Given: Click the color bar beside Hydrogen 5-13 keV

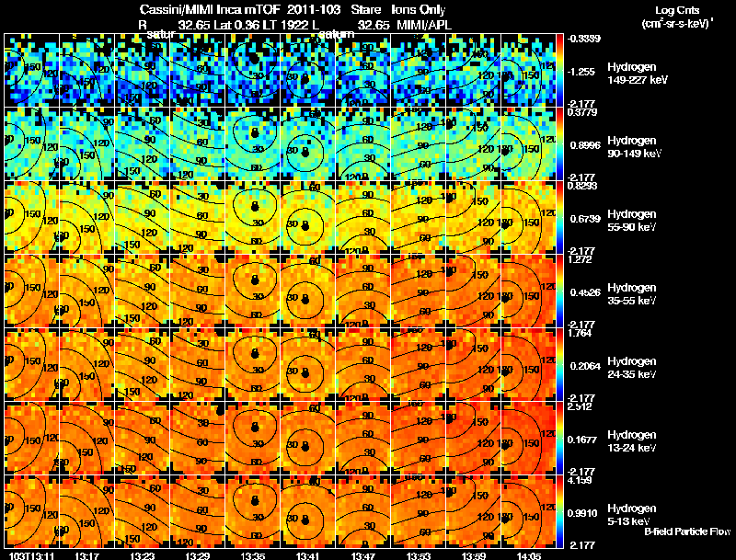Looking at the screenshot, I should click(x=559, y=511).
